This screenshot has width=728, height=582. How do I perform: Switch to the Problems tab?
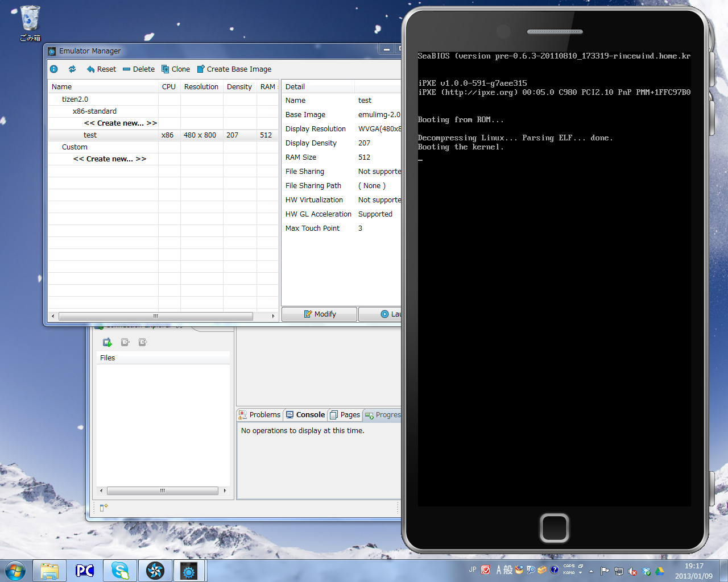point(259,415)
